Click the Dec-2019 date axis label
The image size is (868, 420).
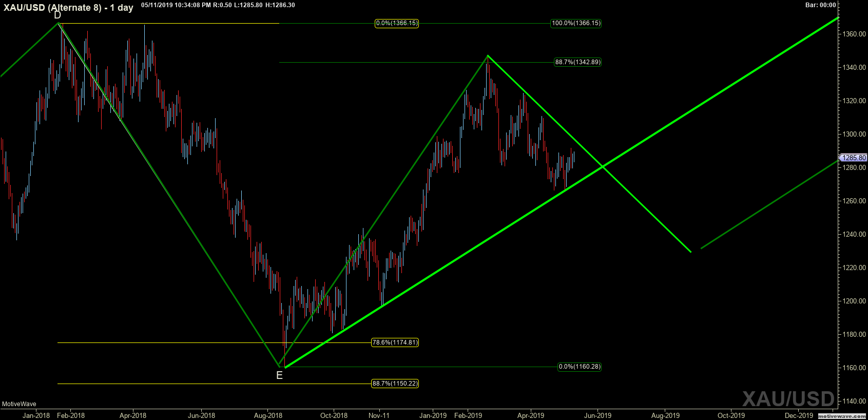click(799, 415)
